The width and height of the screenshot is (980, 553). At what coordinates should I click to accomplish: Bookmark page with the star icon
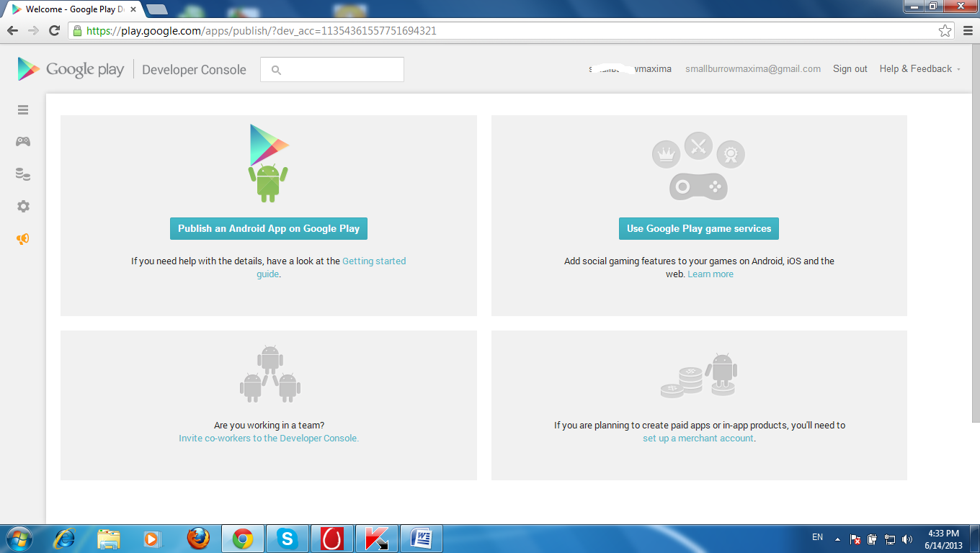(x=945, y=31)
